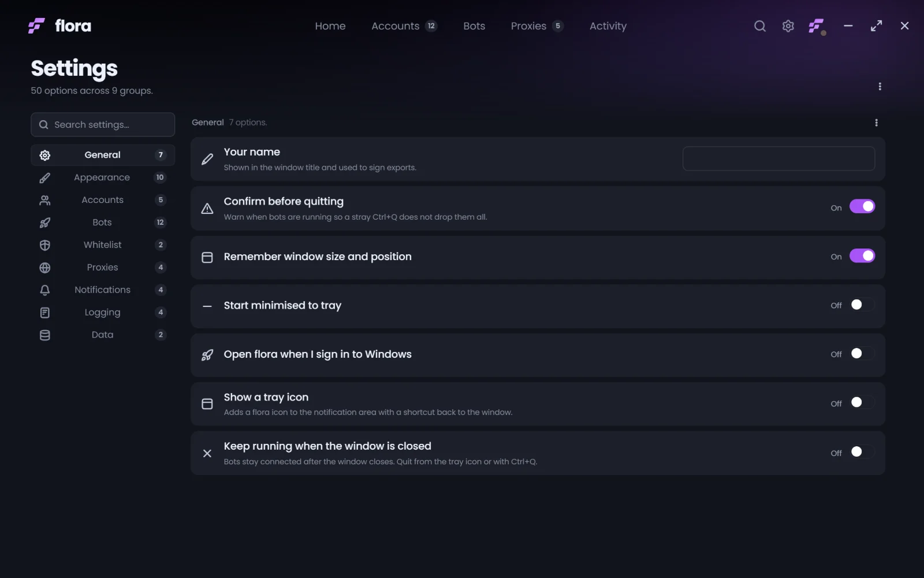
Task: Switch to the Bots tab in top navigation
Action: tap(474, 26)
